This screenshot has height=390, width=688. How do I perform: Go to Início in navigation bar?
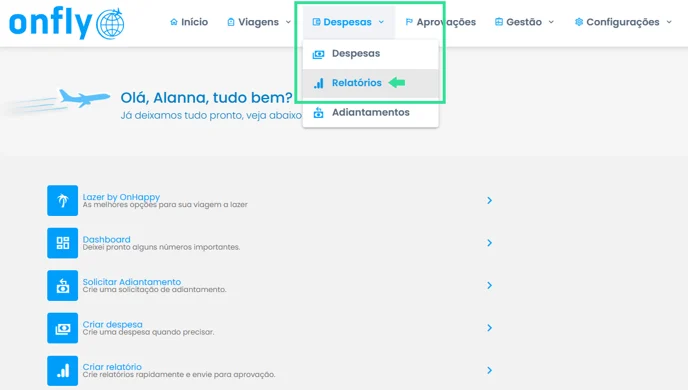pos(189,22)
